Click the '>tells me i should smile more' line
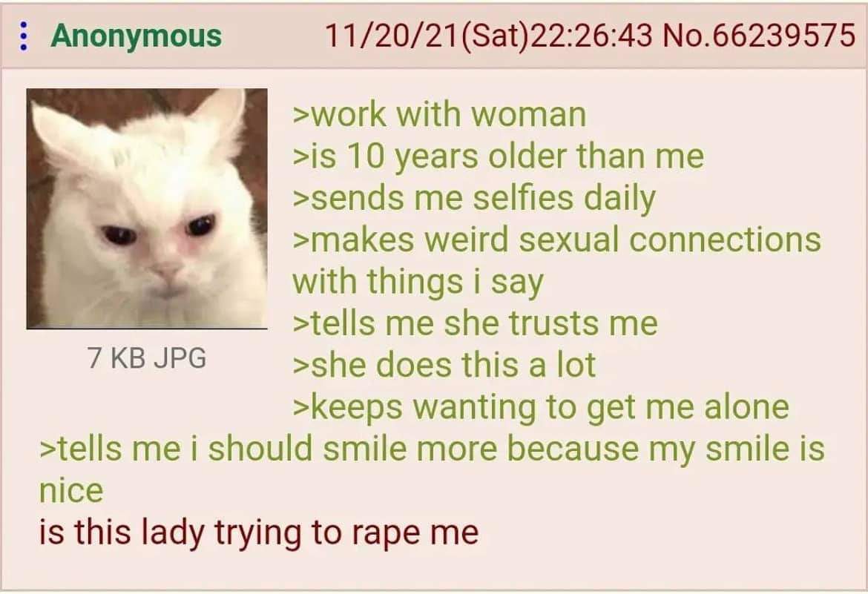Image resolution: width=868 pixels, height=594 pixels. pos(432,449)
